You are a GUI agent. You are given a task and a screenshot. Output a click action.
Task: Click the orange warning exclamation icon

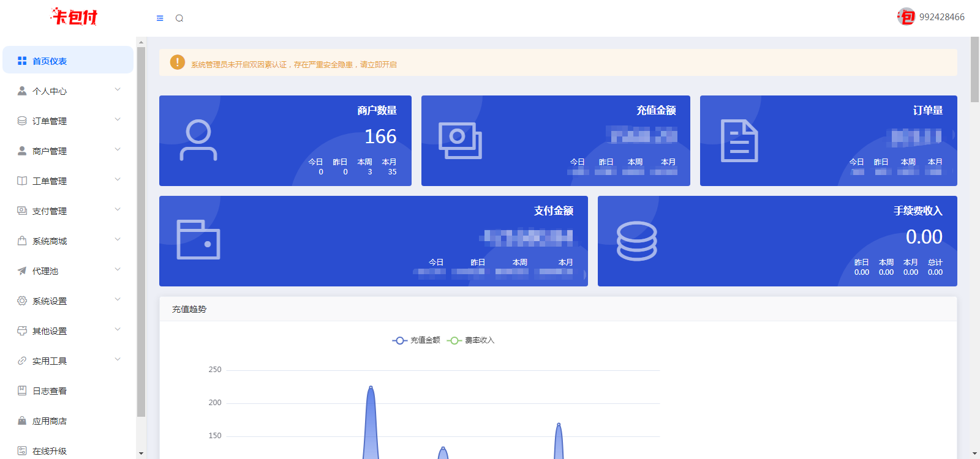(178, 62)
